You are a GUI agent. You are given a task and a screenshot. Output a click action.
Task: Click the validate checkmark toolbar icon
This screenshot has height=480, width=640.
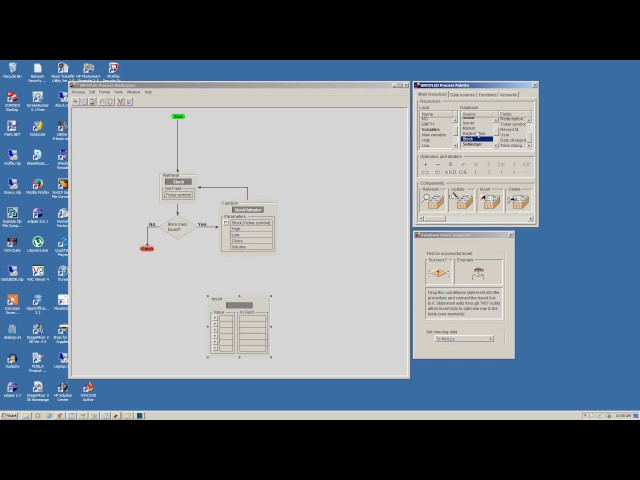129,101
